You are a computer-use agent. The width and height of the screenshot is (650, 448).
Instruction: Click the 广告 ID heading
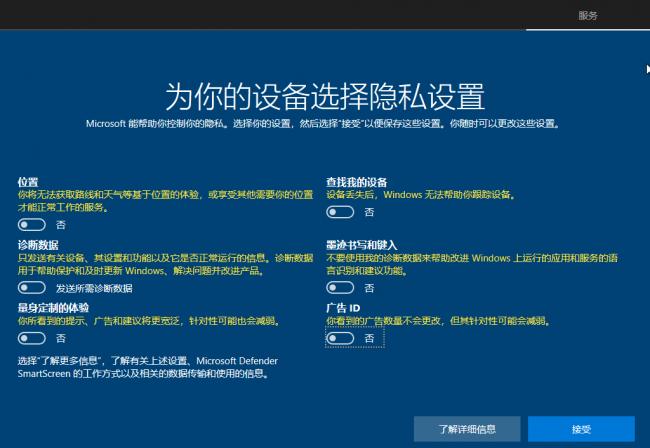[x=343, y=308]
